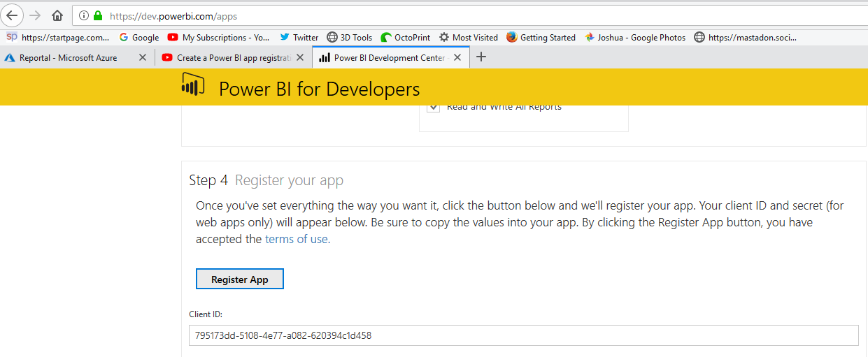
Task: Close the Power BI Development Center tab
Action: pyautogui.click(x=458, y=58)
